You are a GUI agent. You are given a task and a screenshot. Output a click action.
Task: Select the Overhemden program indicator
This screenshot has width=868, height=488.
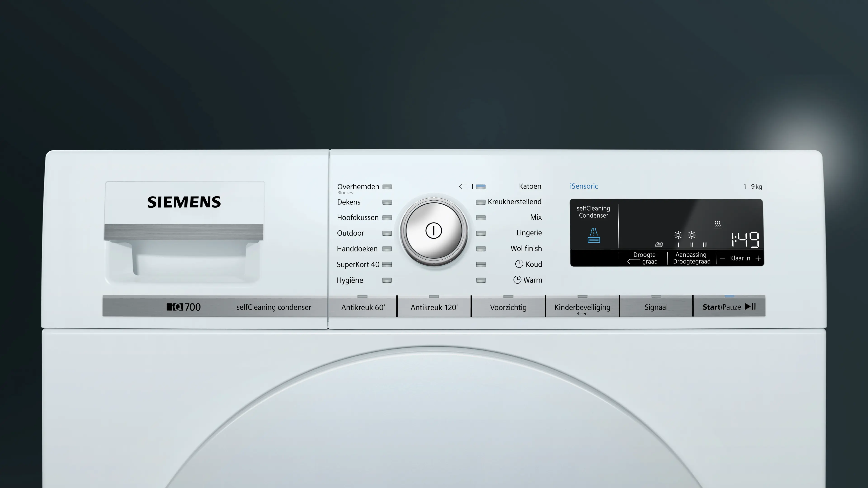point(387,187)
